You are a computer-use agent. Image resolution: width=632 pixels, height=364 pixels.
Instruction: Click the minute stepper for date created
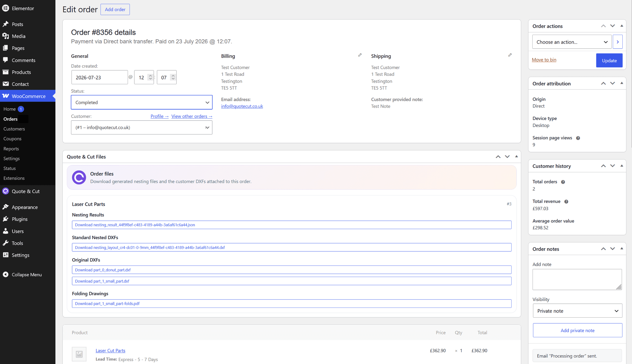(173, 77)
